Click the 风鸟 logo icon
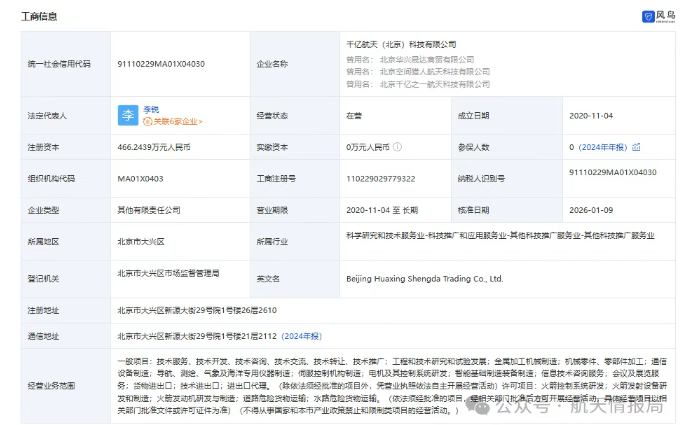 tap(647, 16)
